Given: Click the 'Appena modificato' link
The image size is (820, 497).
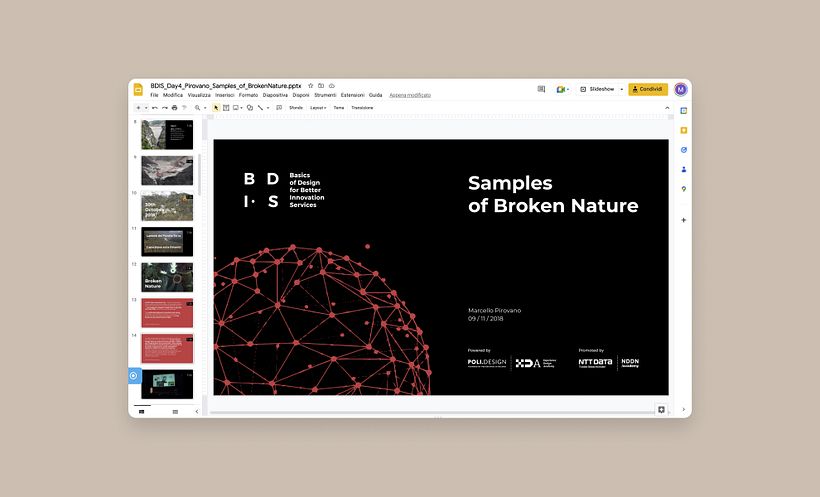Looking at the screenshot, I should pos(410,95).
